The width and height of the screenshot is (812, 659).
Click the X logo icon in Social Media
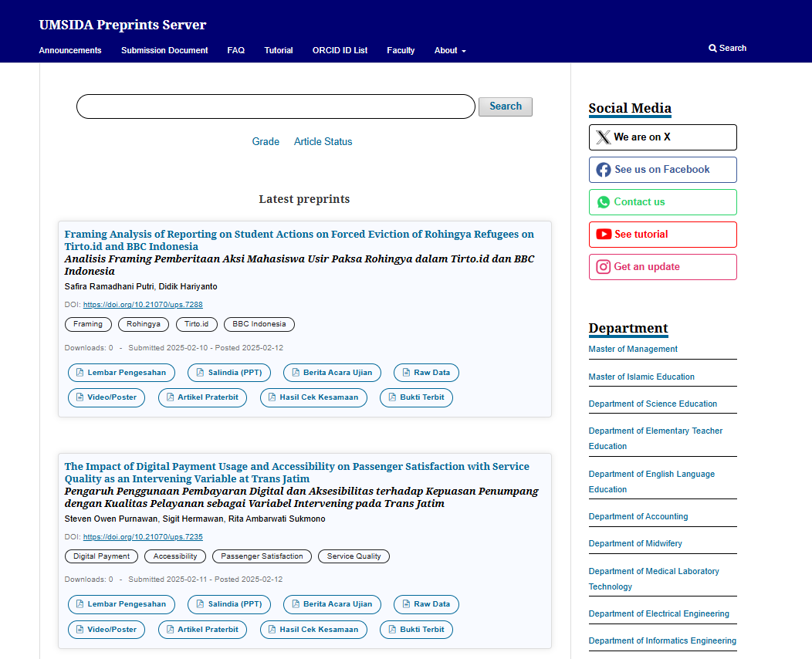604,137
